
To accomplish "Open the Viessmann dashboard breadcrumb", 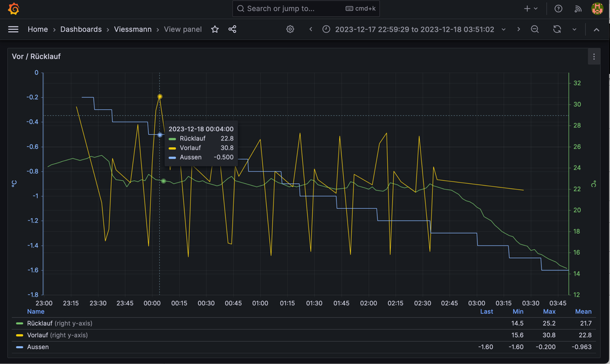I will tap(133, 29).
